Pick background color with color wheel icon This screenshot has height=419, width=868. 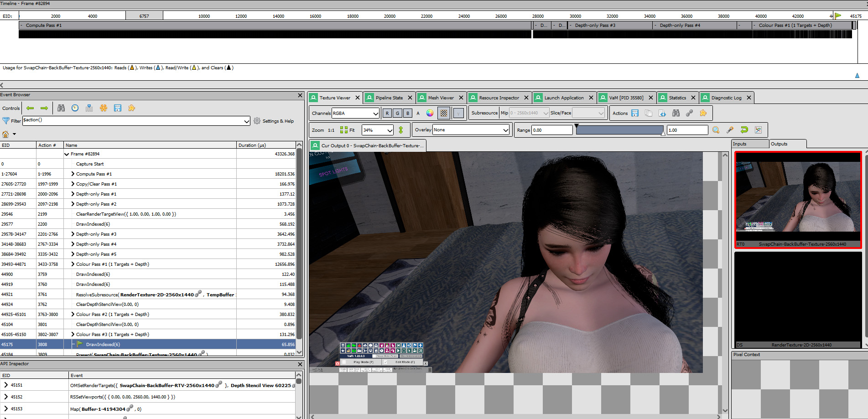(x=430, y=113)
